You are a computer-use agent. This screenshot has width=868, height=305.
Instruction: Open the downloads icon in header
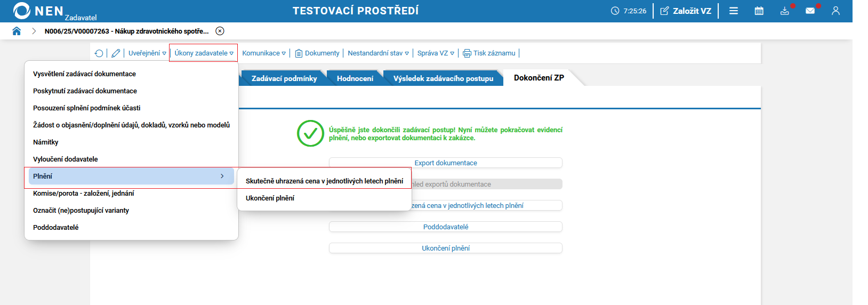785,11
